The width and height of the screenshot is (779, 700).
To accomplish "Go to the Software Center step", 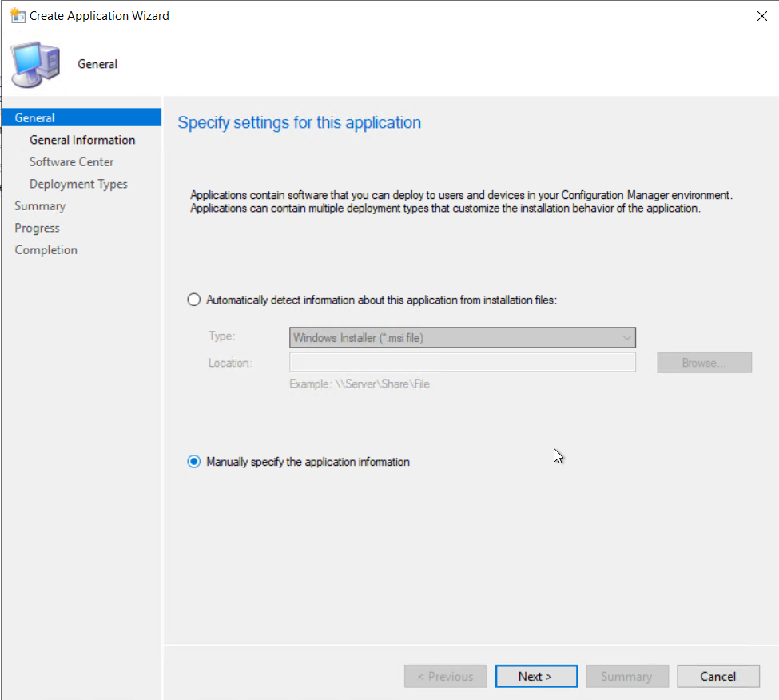I will tap(71, 161).
